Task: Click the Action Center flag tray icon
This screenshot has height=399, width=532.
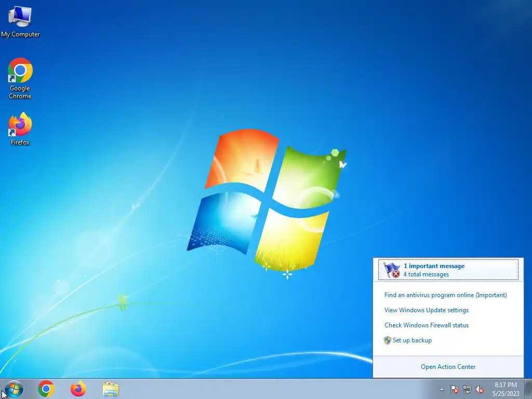Action: [454, 389]
